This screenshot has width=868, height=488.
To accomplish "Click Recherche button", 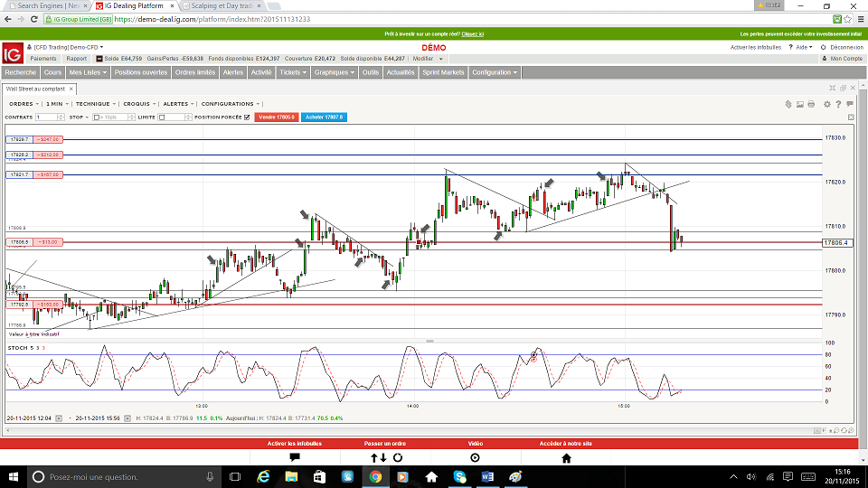I will click(21, 72).
